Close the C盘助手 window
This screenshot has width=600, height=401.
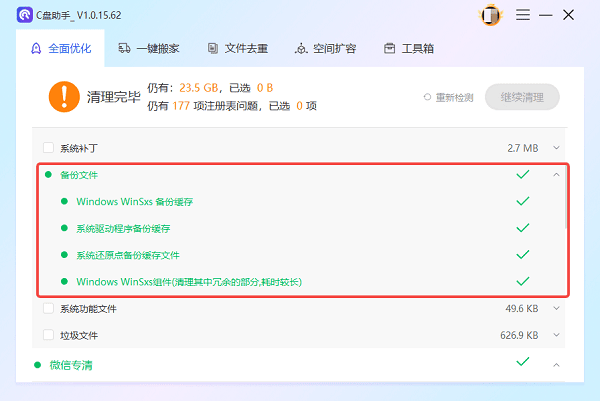click(569, 15)
